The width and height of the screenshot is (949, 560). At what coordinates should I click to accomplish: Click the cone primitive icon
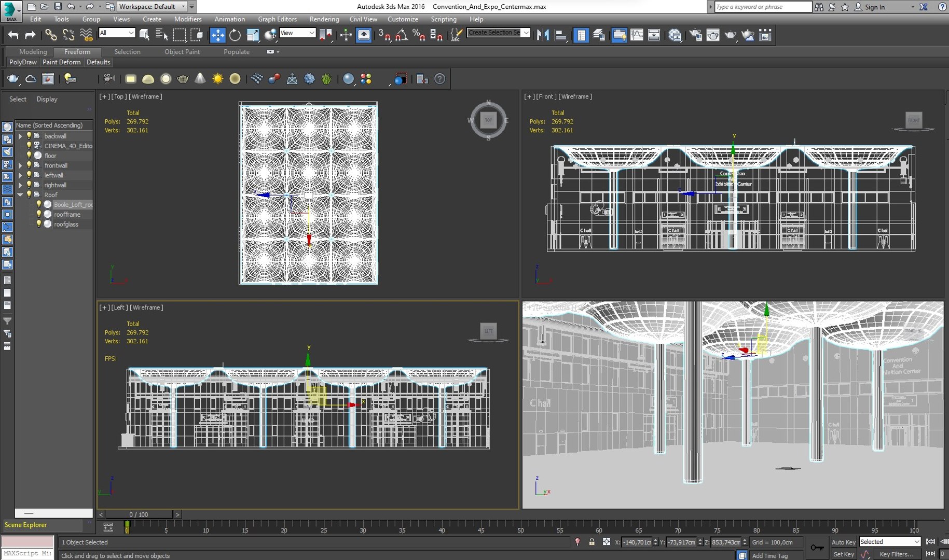[200, 79]
